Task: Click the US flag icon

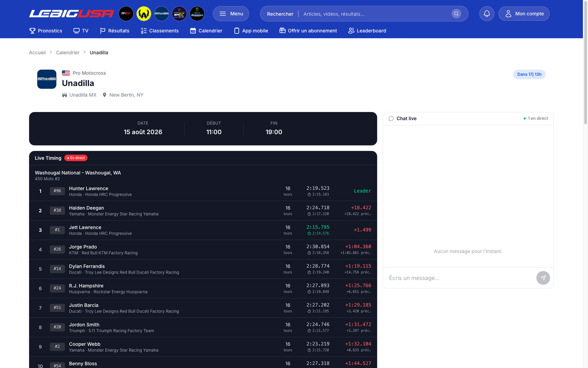Action: coord(66,73)
